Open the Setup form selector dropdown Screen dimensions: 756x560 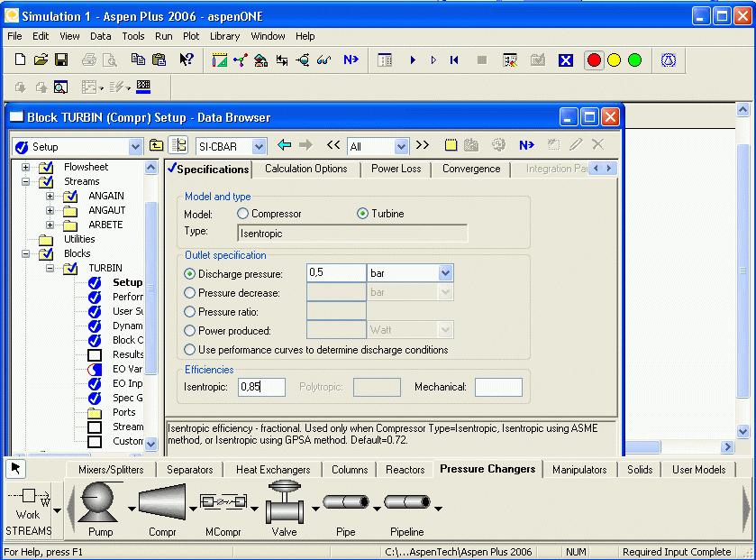point(135,147)
